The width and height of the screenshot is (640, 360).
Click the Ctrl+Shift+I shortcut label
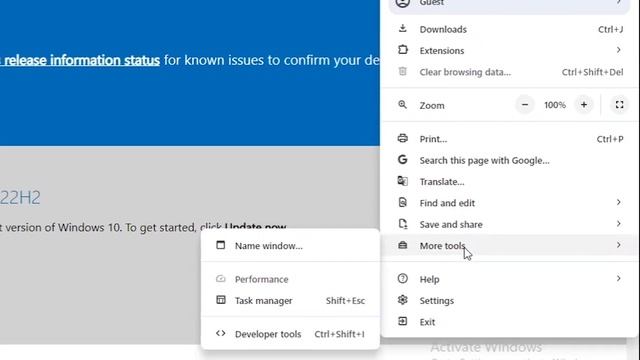tap(340, 334)
